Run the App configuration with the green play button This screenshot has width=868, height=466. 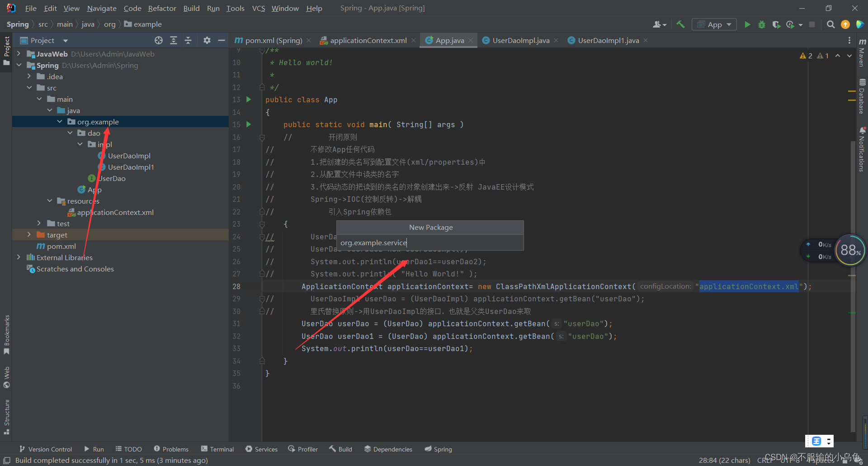(x=747, y=24)
